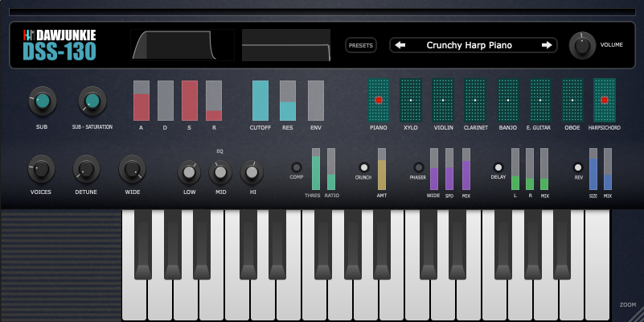Toggle the COMP compressor switch
This screenshot has height=322, width=644.
[297, 167]
